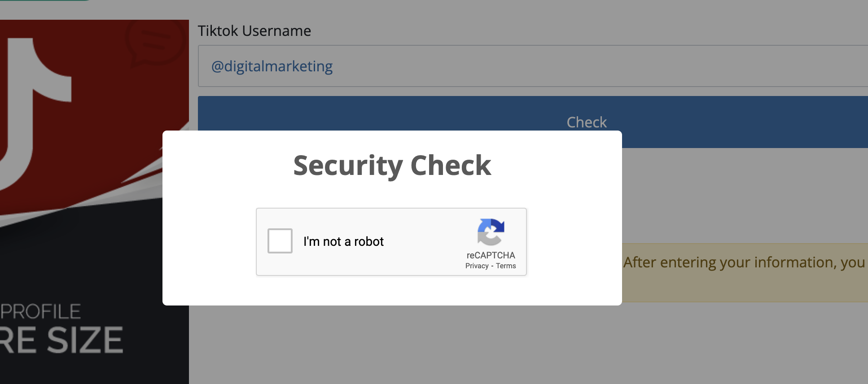
Task: Click the dash separator between Privacy and Terms
Action: [x=492, y=266]
